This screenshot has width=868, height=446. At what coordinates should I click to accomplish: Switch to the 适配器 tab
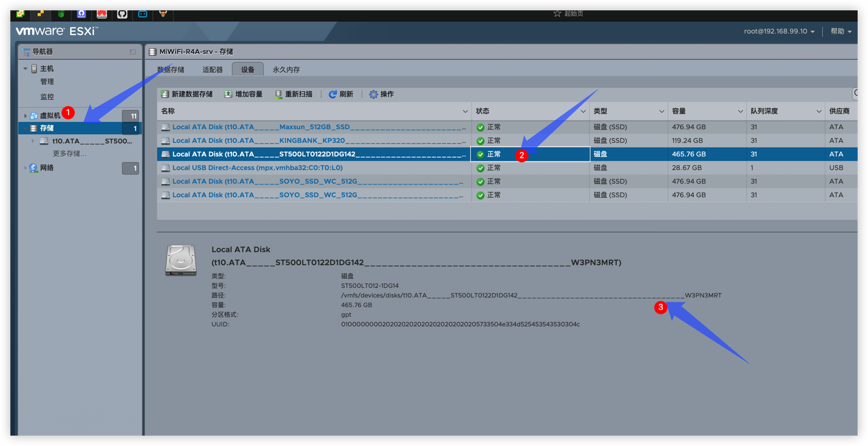[x=213, y=70]
